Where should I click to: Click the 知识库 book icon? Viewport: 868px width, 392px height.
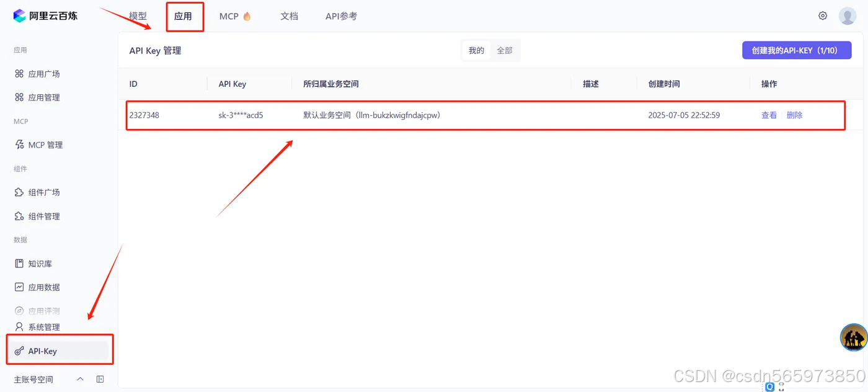coord(19,264)
